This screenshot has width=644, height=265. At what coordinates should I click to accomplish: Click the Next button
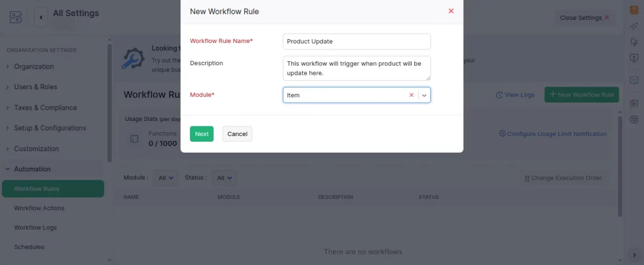(x=202, y=134)
